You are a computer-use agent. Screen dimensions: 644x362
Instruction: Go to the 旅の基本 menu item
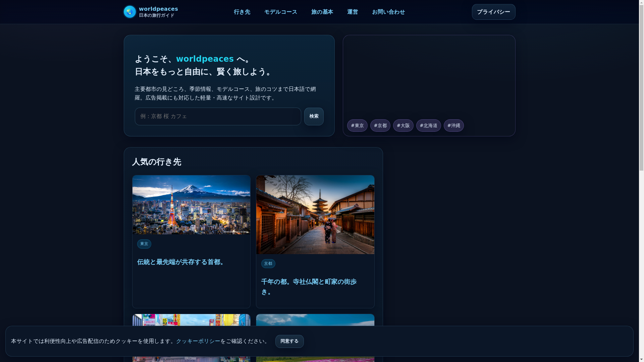click(x=322, y=12)
